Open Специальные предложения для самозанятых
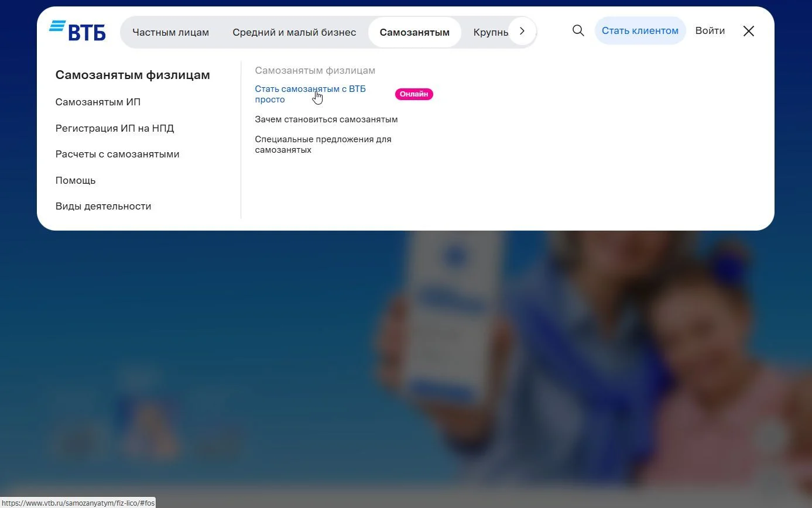This screenshot has height=508, width=812. tap(323, 145)
